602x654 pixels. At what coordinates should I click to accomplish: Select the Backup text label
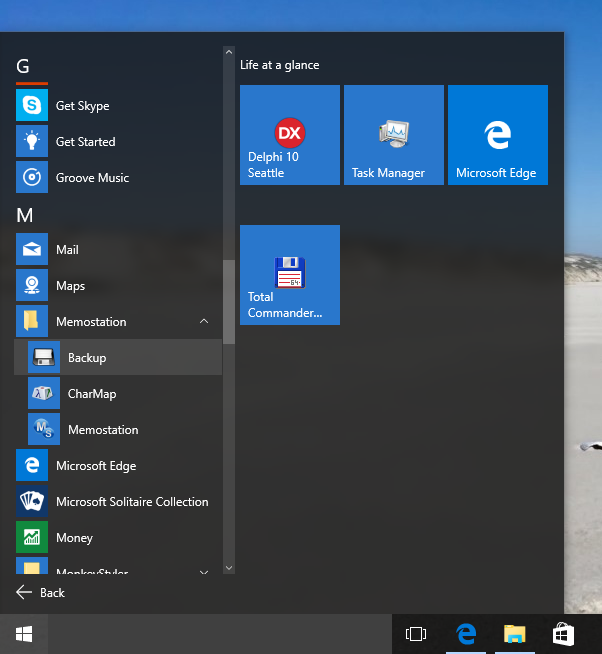(x=87, y=358)
